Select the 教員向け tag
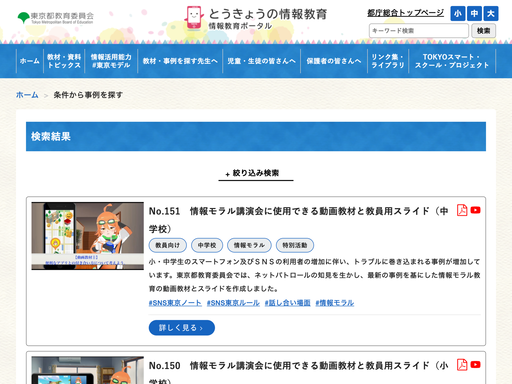The height and width of the screenshot is (384, 512). [x=168, y=245]
